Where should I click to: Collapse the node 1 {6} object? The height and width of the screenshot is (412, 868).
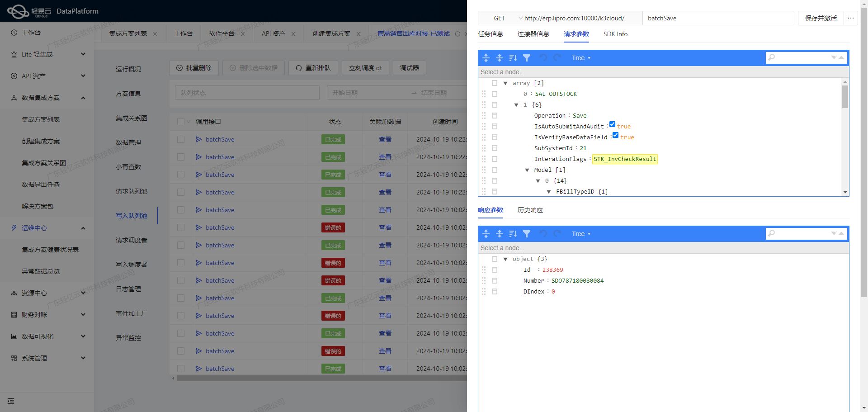point(516,105)
